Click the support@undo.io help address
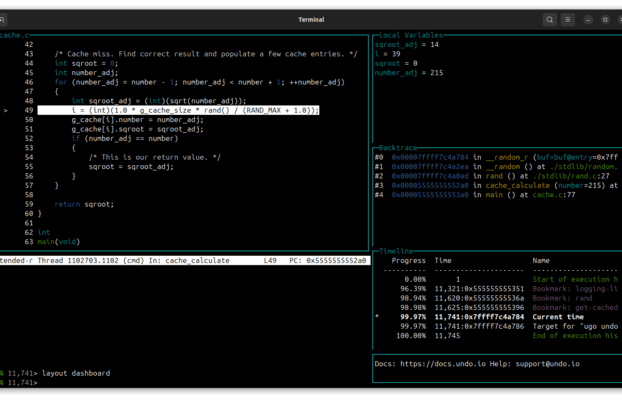This screenshot has width=622, height=400. pyautogui.click(x=547, y=364)
